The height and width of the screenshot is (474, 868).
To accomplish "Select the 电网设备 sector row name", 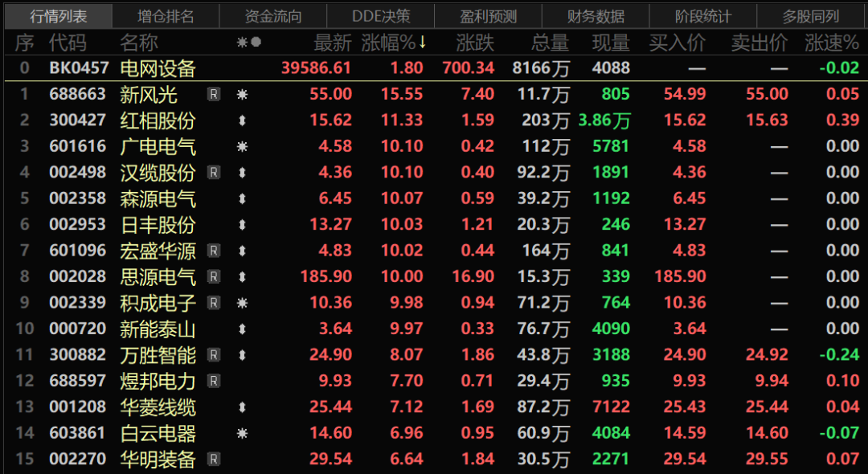I will pyautogui.click(x=158, y=68).
